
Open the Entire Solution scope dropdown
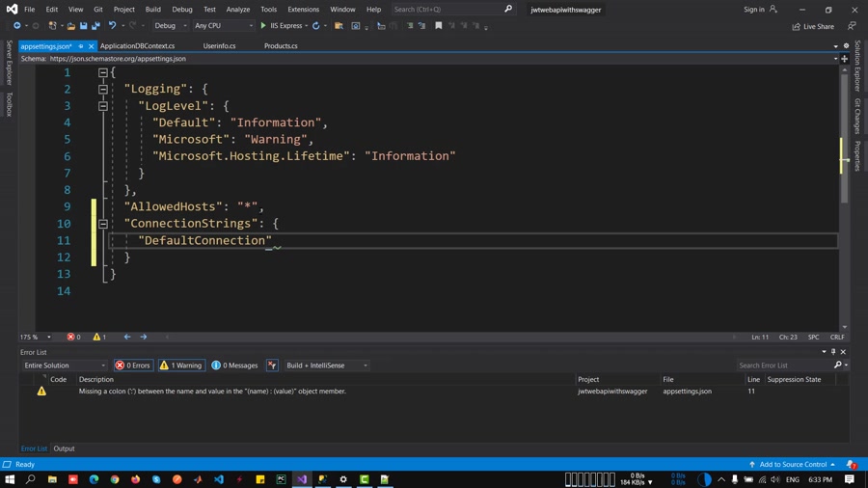click(x=65, y=366)
